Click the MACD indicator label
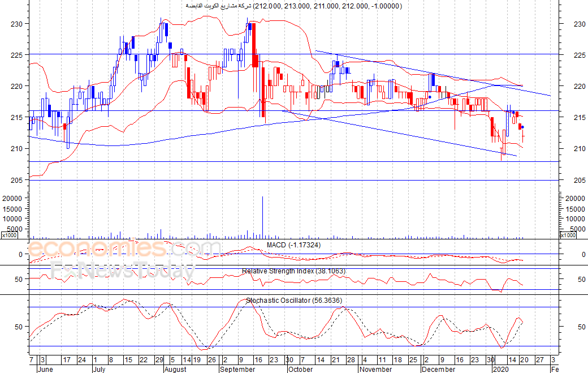This screenshot has width=588, height=373. tap(293, 245)
